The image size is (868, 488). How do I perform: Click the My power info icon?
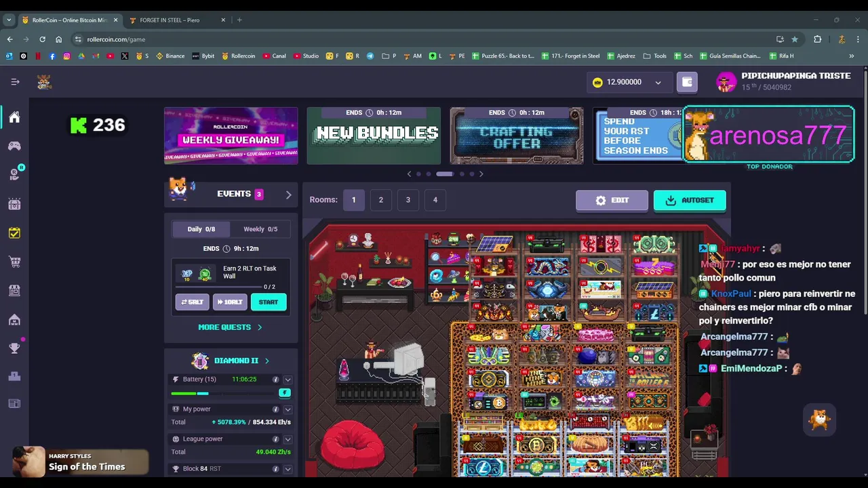click(275, 409)
